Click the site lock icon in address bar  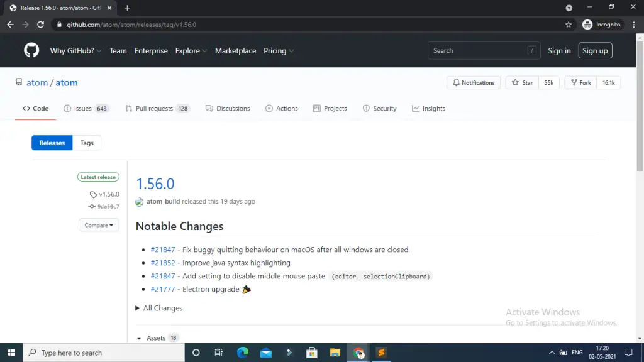(59, 25)
